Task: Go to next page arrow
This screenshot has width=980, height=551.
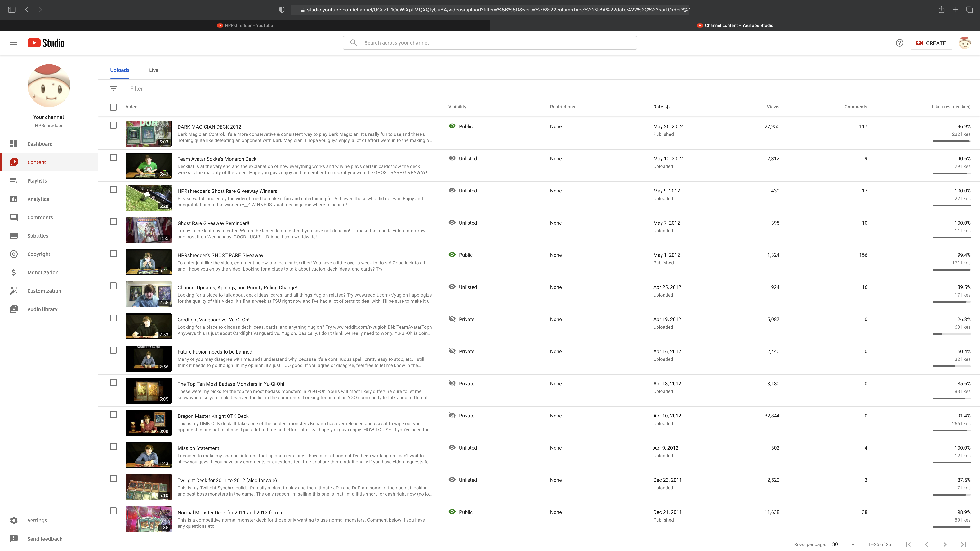Action: pyautogui.click(x=945, y=544)
